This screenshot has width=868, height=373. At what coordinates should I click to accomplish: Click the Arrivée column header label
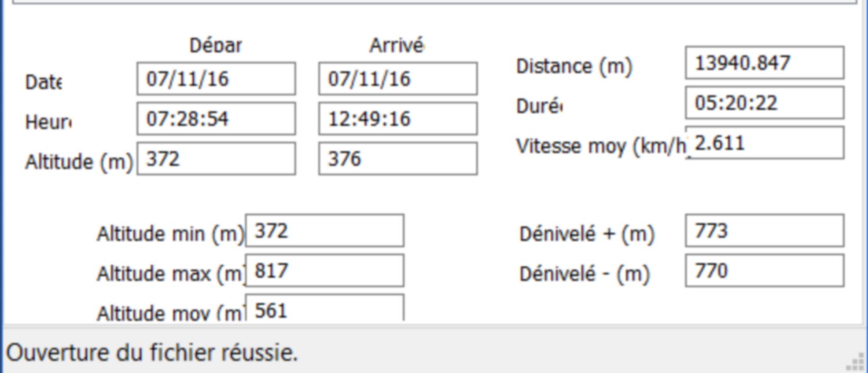397,46
